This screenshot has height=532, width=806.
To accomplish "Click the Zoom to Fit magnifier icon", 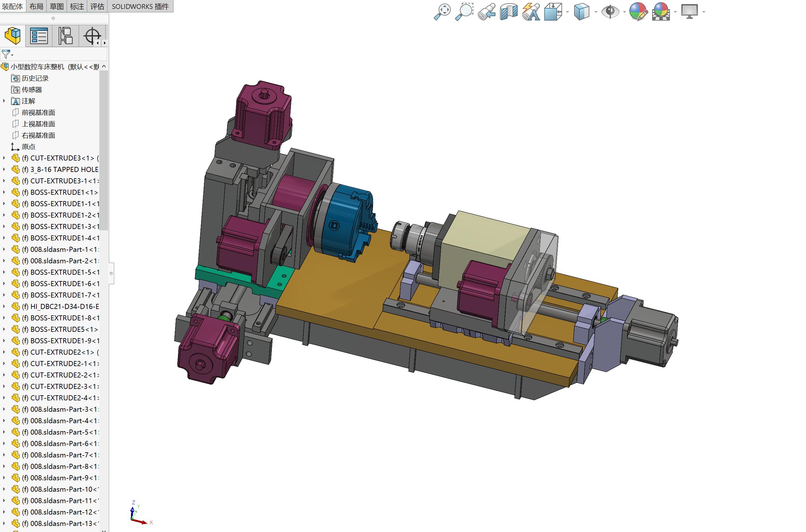I will click(x=442, y=12).
